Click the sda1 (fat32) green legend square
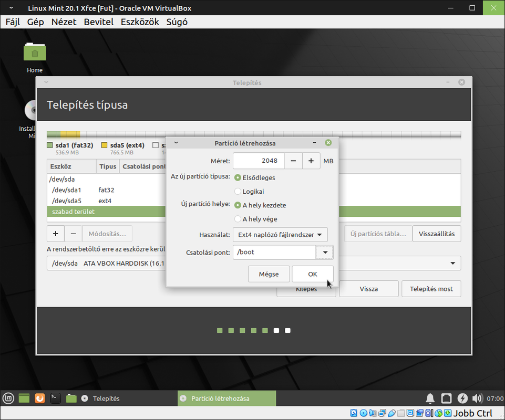 pos(49,145)
